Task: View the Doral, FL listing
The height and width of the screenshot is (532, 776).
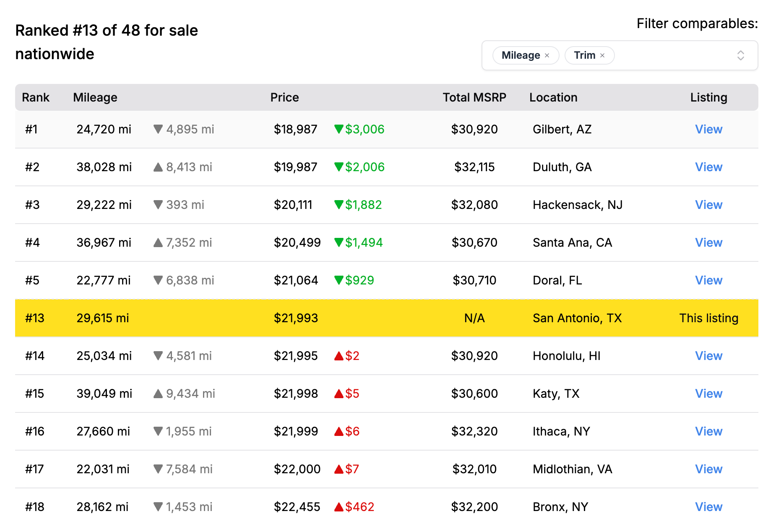Action: 708,280
